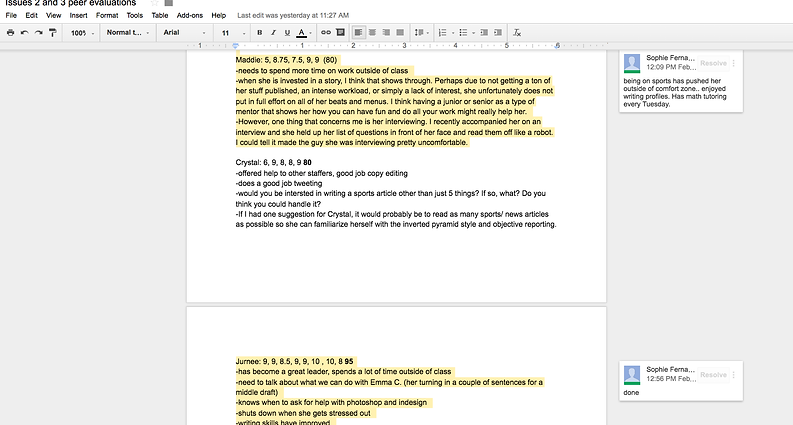
Task: Open the Edit menu
Action: tap(31, 16)
